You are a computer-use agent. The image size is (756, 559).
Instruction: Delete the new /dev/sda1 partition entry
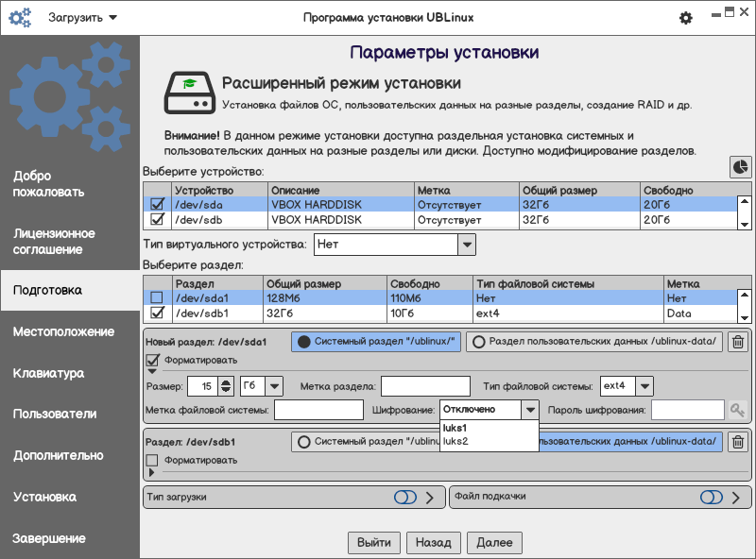point(738,342)
